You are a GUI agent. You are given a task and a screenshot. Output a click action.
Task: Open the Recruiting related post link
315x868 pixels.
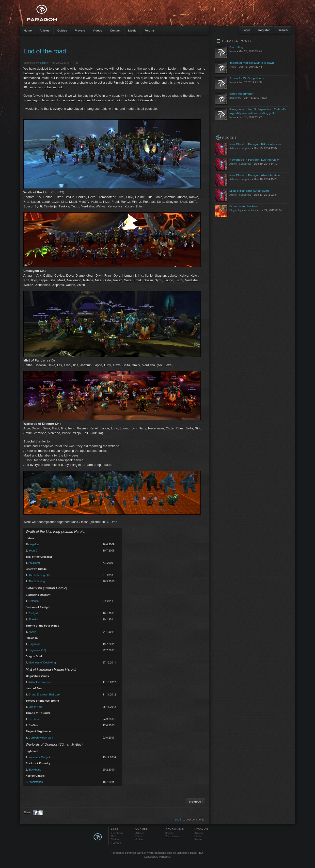pos(236,47)
